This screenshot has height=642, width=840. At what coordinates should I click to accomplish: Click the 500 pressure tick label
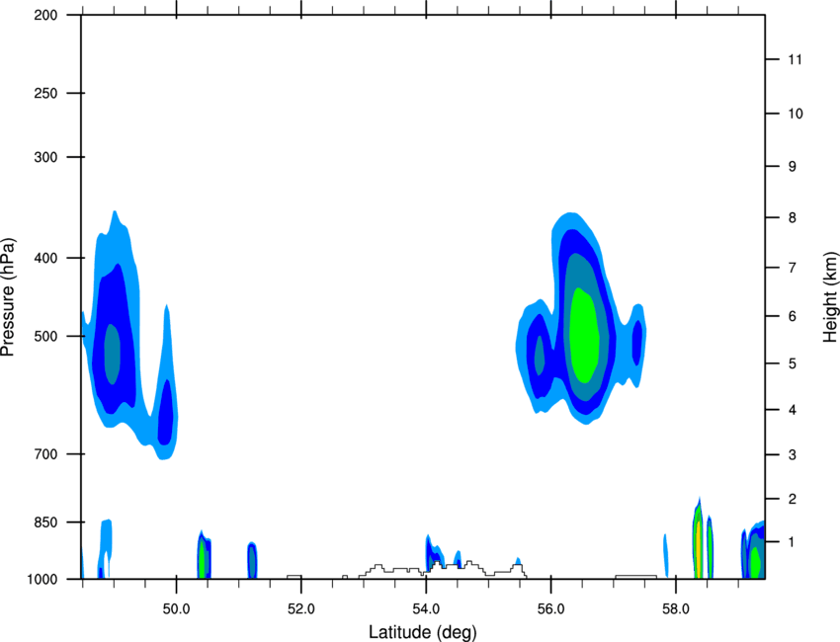(x=45, y=336)
